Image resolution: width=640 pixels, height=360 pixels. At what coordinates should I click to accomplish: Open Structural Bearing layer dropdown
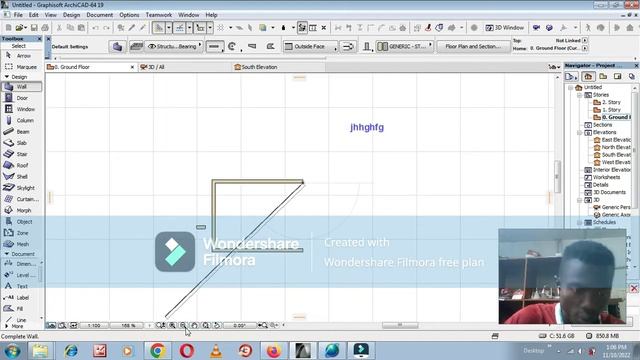(x=174, y=47)
